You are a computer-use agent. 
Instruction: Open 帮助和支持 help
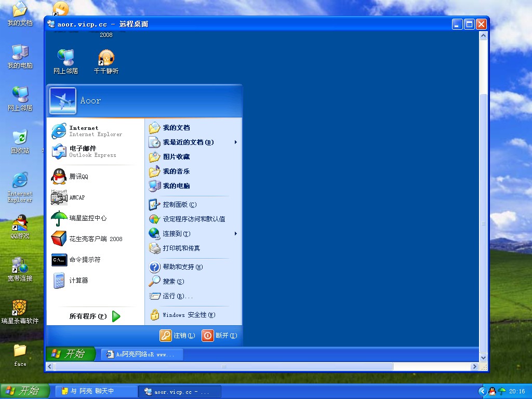coord(193,267)
